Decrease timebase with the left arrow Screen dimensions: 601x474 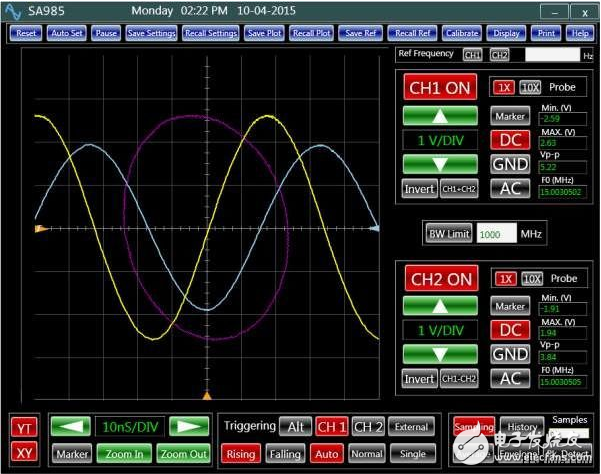pyautogui.click(x=70, y=427)
